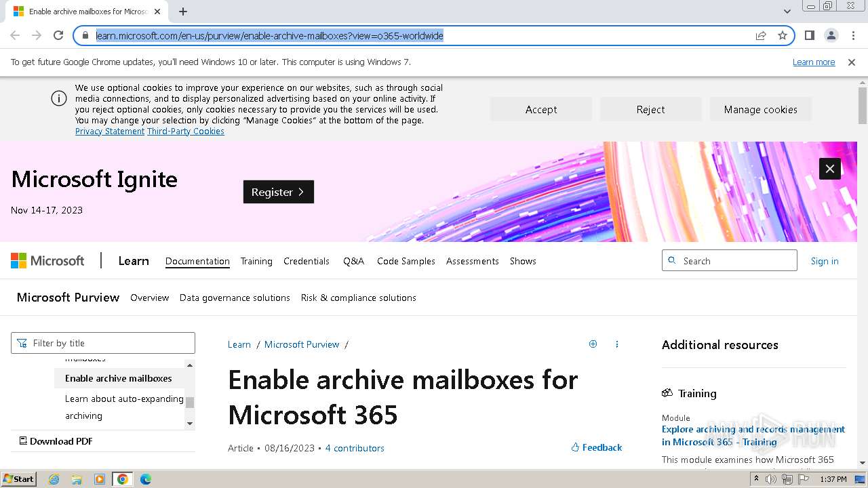
Task: Open Manage cookies settings
Action: 760,109
